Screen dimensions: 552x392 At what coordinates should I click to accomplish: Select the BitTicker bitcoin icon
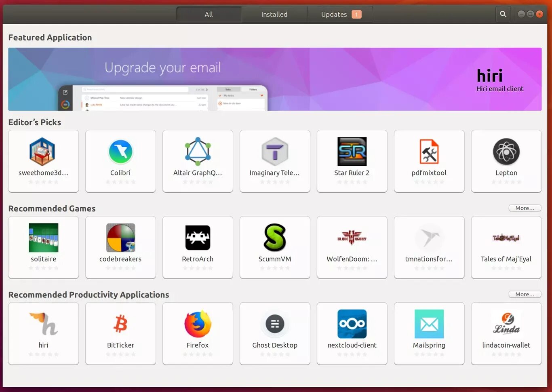[x=120, y=324]
